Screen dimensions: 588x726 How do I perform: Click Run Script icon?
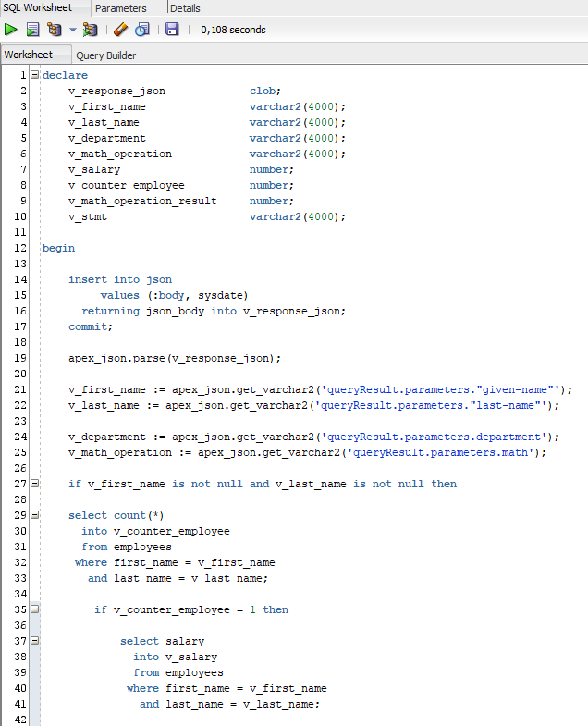(x=32, y=30)
